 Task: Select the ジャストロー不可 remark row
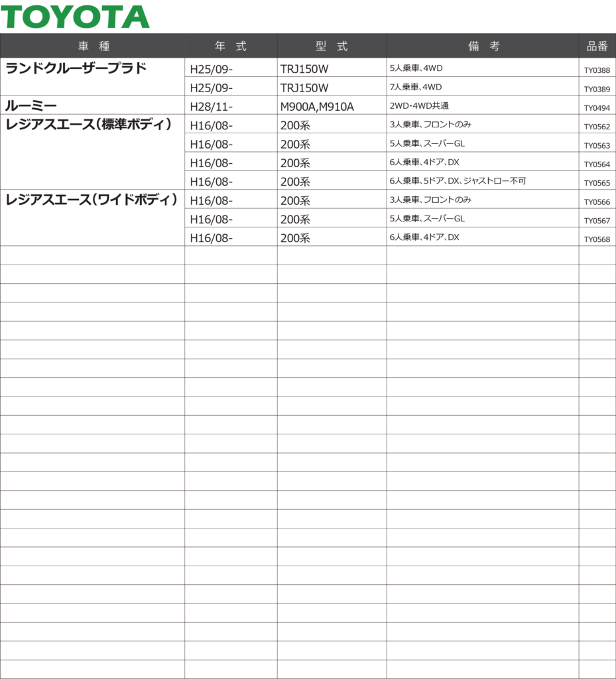tap(458, 181)
